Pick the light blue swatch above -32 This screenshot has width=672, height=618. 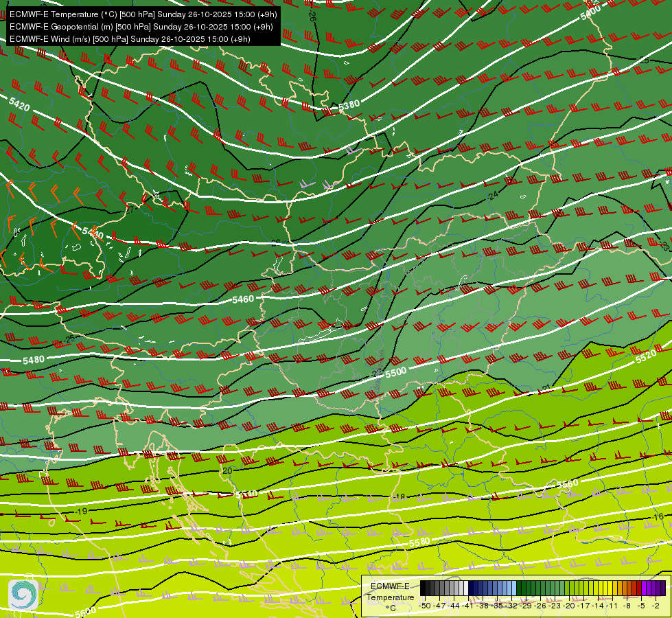(514, 588)
